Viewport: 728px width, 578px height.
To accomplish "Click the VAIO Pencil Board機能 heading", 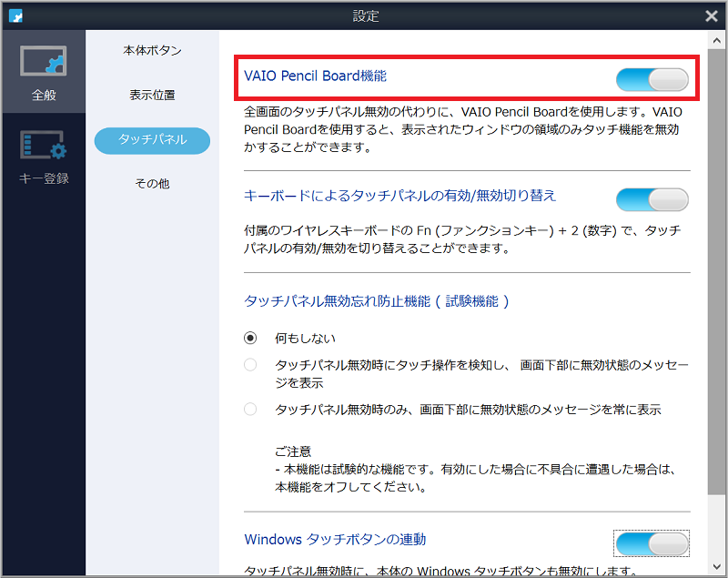I will point(315,76).
